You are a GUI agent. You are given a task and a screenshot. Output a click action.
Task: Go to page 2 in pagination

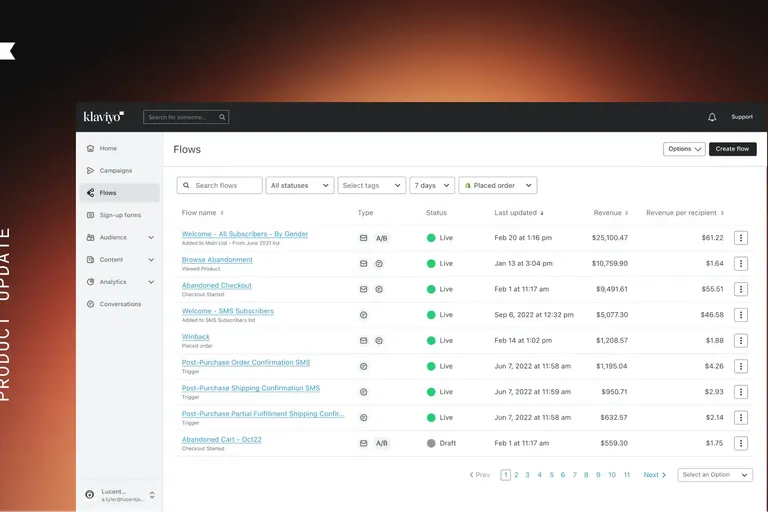pyautogui.click(x=516, y=475)
